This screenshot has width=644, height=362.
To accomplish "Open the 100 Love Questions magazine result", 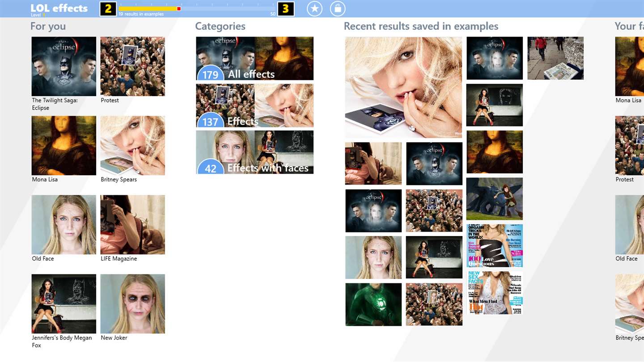I will [x=495, y=246].
